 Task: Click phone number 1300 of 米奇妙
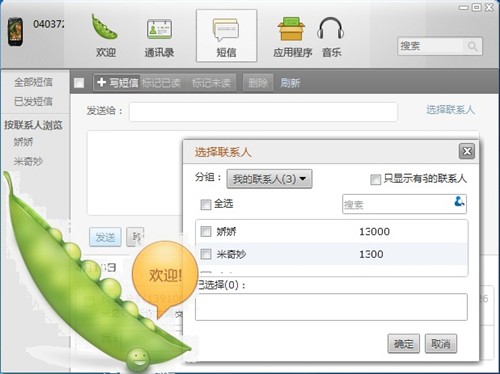click(371, 254)
